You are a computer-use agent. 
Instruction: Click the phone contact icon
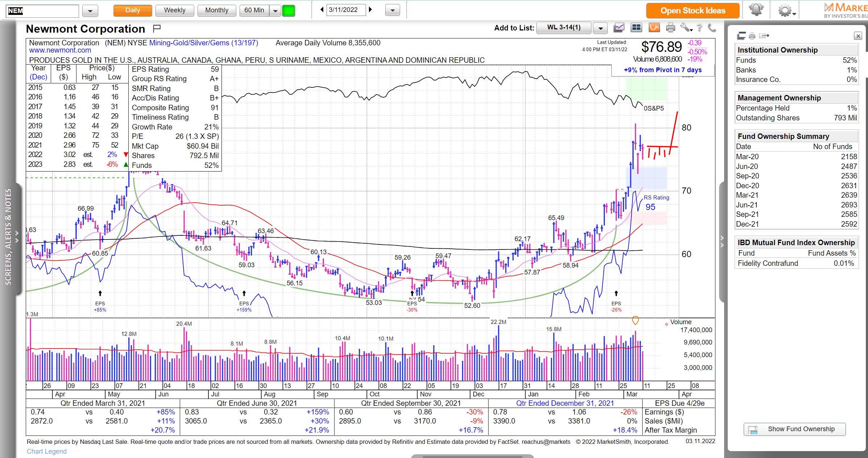point(711,28)
